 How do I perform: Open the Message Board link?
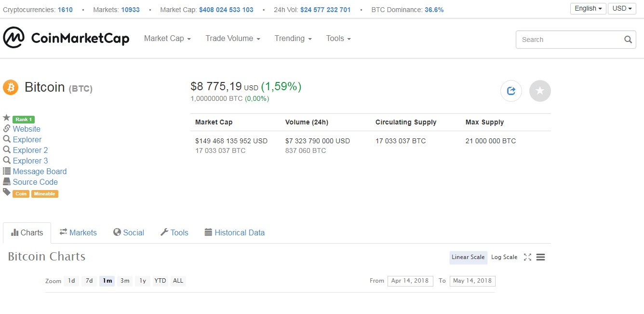40,171
